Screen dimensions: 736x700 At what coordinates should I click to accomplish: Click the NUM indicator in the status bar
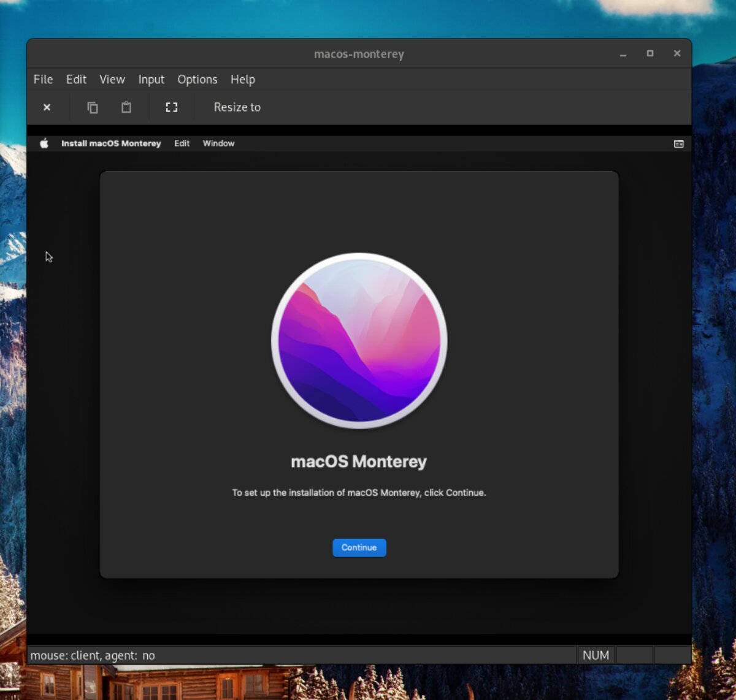point(596,655)
